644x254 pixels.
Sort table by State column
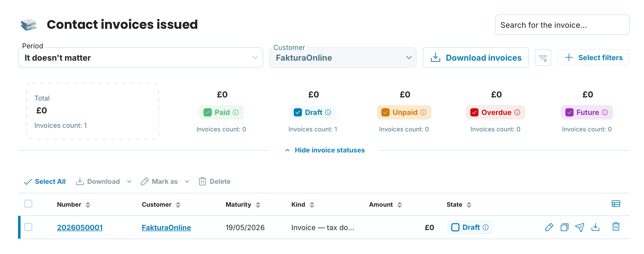point(469,205)
